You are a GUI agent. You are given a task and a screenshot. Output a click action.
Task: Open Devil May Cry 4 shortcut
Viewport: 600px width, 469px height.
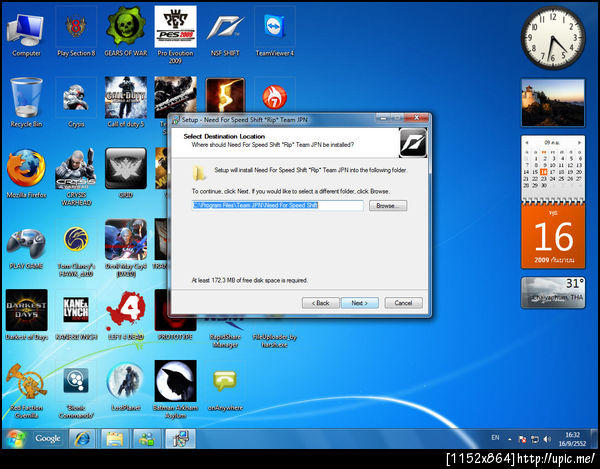pyautogui.click(x=126, y=248)
